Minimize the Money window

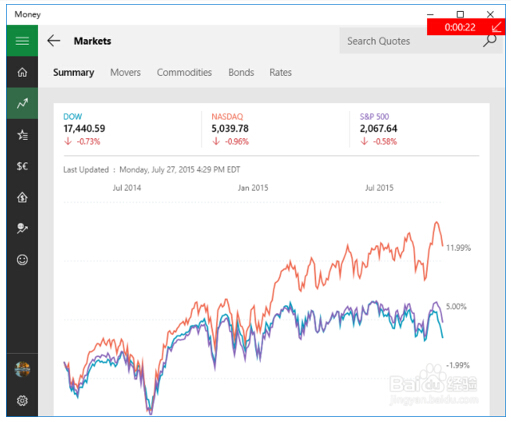click(x=430, y=14)
